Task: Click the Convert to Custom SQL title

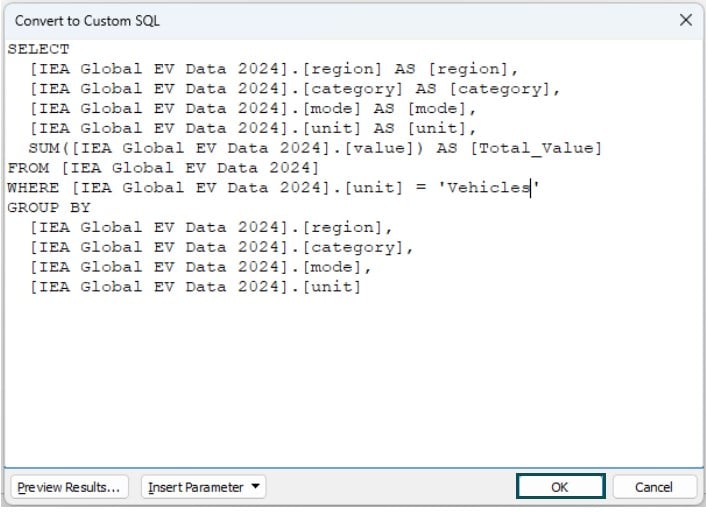Action: (87, 21)
